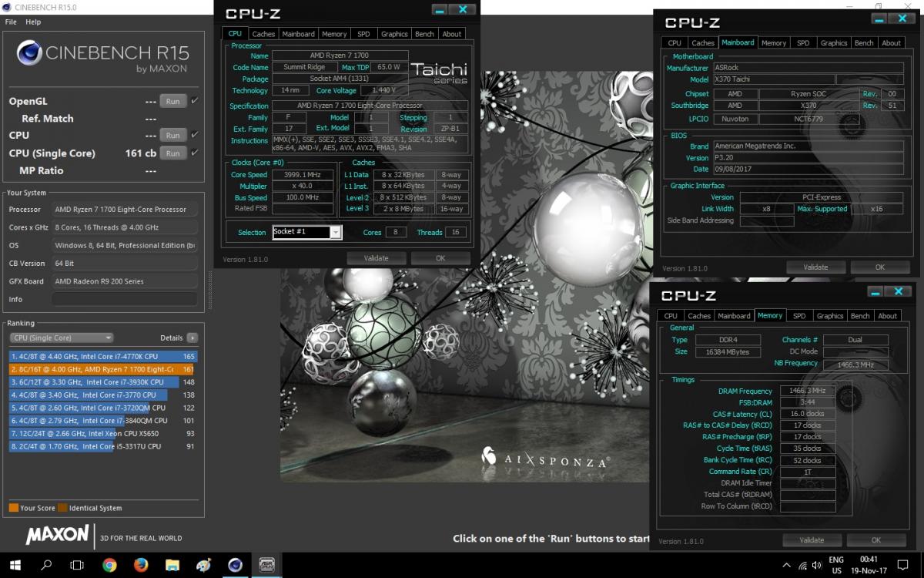Click the Info field in Your System

coord(125,299)
